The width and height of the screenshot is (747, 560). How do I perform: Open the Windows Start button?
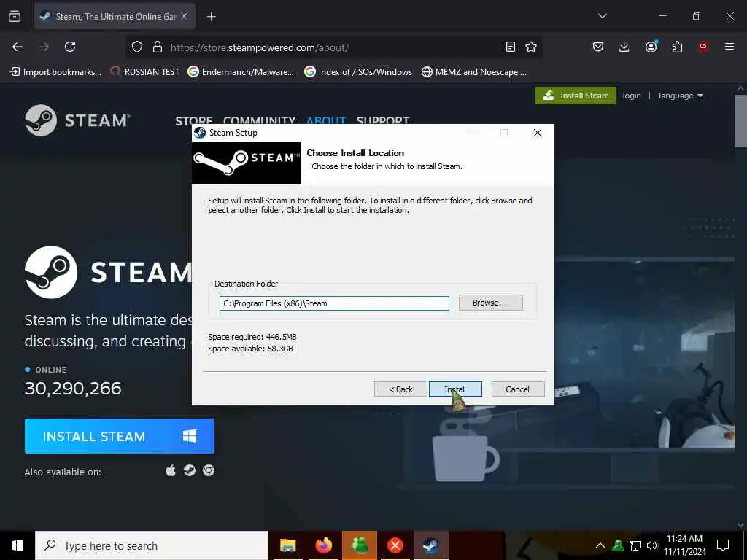[x=18, y=545]
